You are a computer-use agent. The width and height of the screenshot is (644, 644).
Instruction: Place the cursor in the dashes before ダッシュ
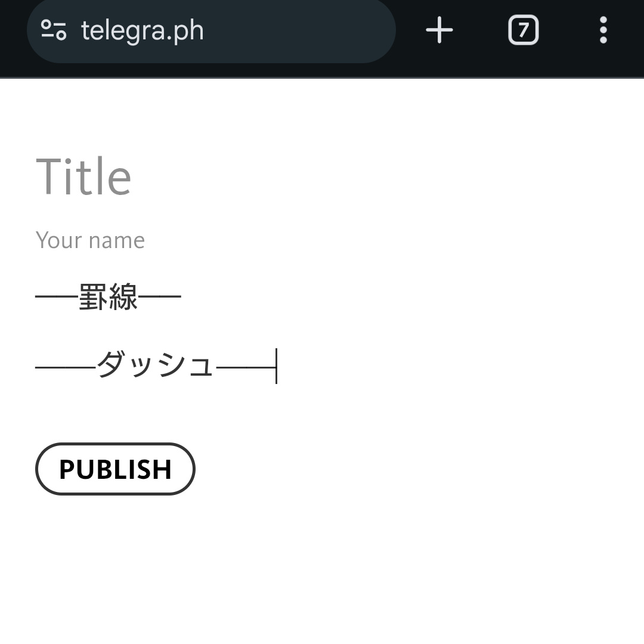[66, 367]
